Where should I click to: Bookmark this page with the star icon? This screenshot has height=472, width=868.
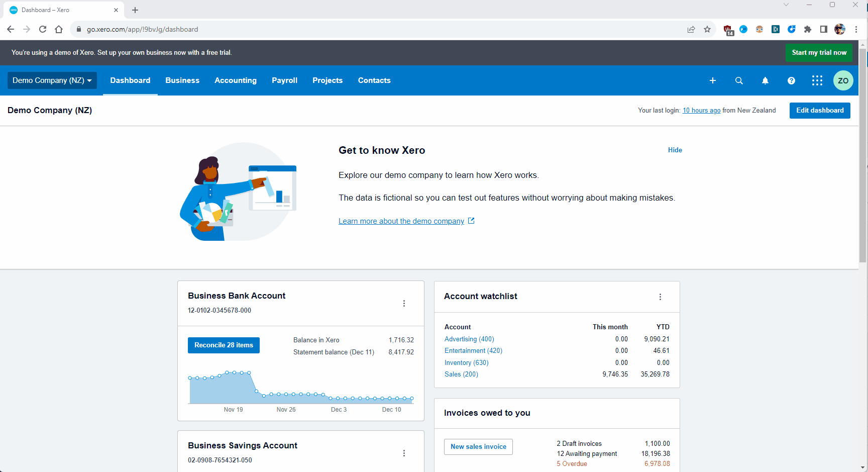point(707,29)
